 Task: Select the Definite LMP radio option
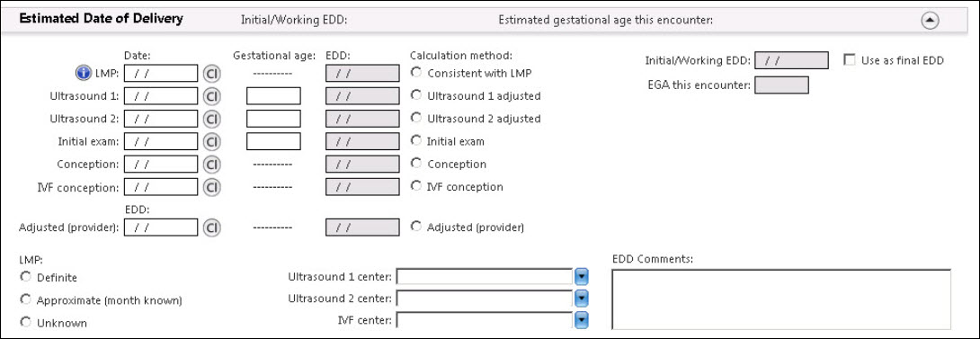(x=26, y=276)
